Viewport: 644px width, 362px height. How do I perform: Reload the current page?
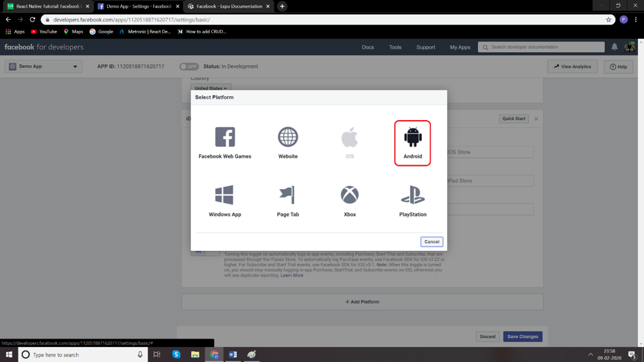32,19
